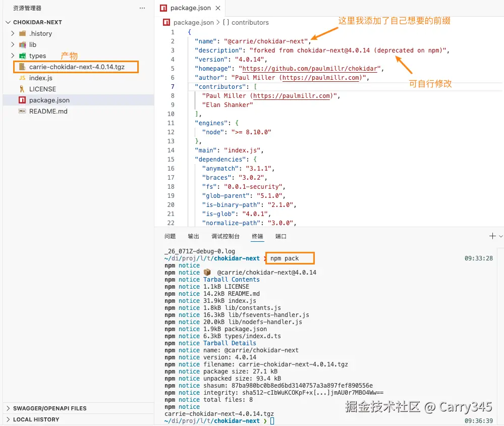This screenshot has height=426, width=504.
Task: Click the markdown icon beside README.md
Action: click(22, 111)
